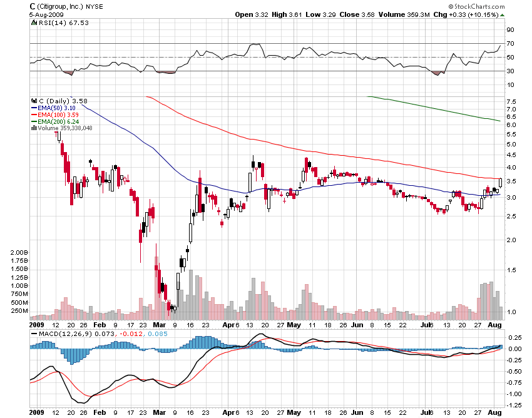The image size is (532, 418).
Task: Select the green EMA(200) line swatch
Action: click(x=34, y=121)
